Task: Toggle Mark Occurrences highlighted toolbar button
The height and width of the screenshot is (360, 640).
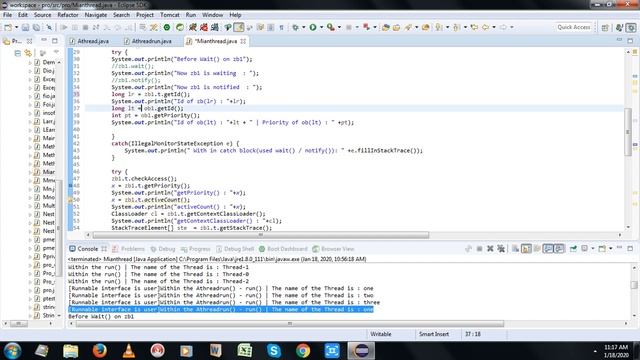Action: pos(239,27)
